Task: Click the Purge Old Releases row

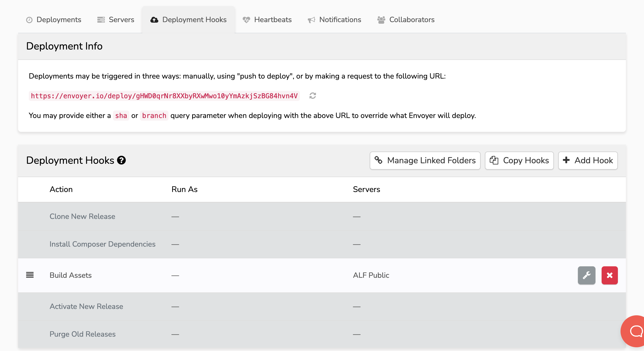Action: 83,334
